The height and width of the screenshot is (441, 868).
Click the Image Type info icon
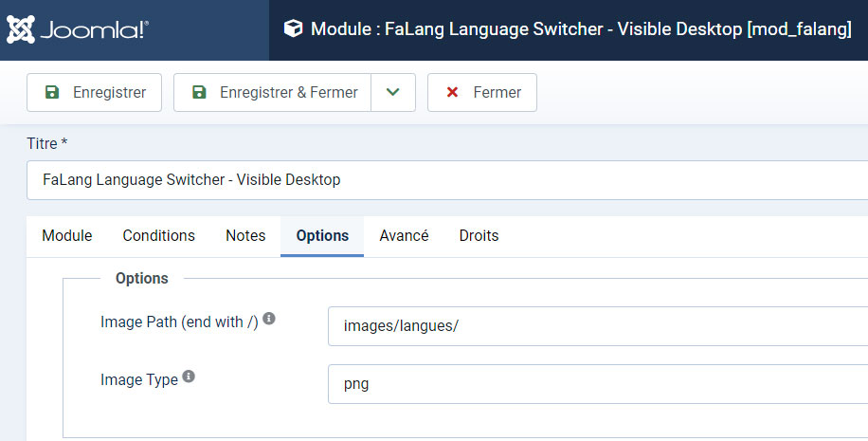[189, 377]
